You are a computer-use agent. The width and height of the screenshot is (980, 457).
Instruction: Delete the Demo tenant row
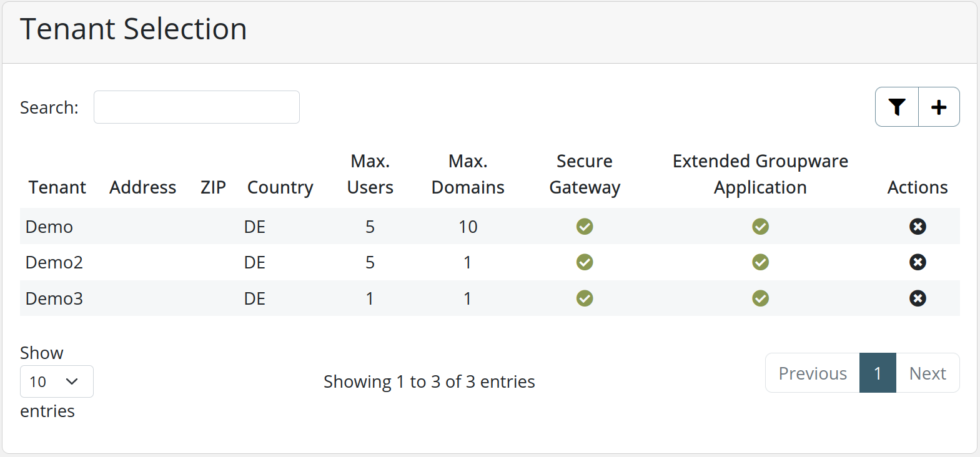[918, 226]
